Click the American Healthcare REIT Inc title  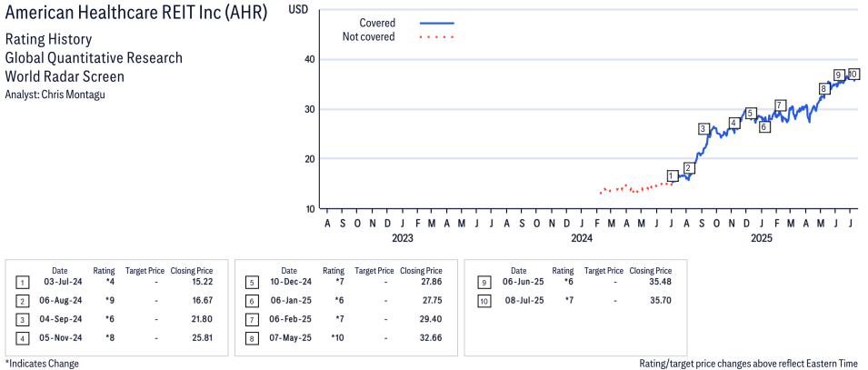(136, 15)
